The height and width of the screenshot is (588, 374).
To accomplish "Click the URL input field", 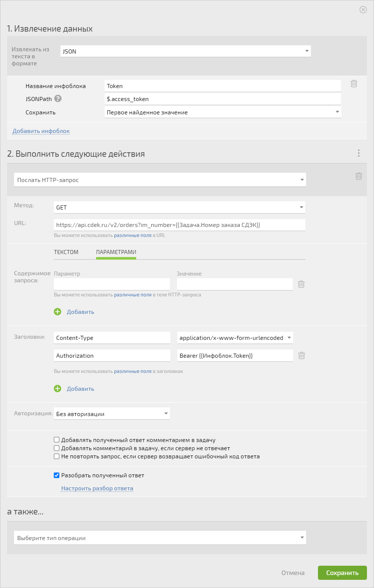I will (x=180, y=225).
